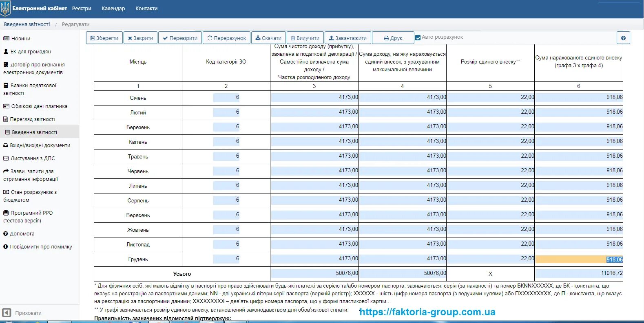Click the printer icon beside Програмний РРО
Viewport: 644px width, 323px height.
pyautogui.click(x=6, y=213)
